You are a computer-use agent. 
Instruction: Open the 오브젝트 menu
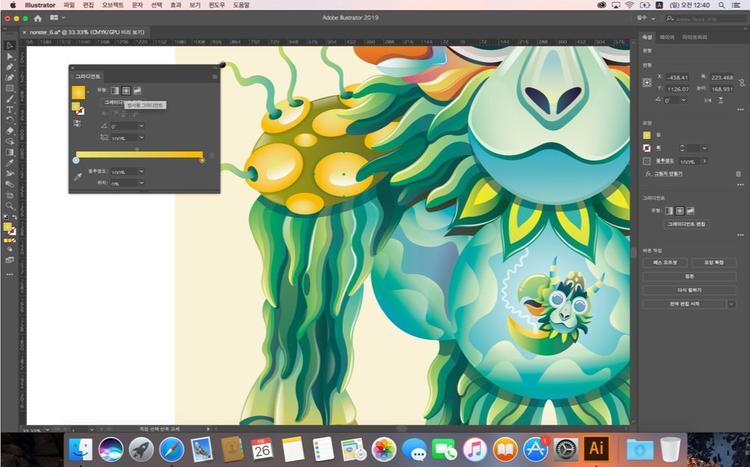pos(112,5)
